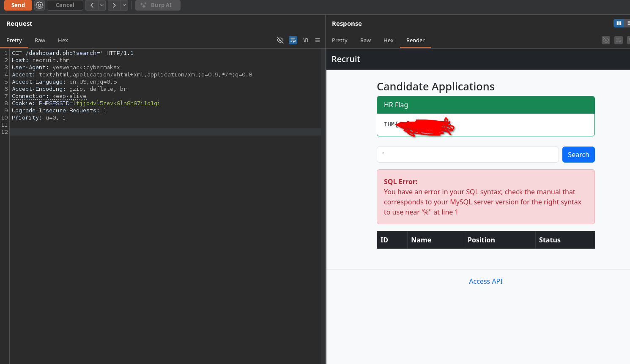Click the ID table column header
Screen dimensions: 630x364
[x=392, y=240]
